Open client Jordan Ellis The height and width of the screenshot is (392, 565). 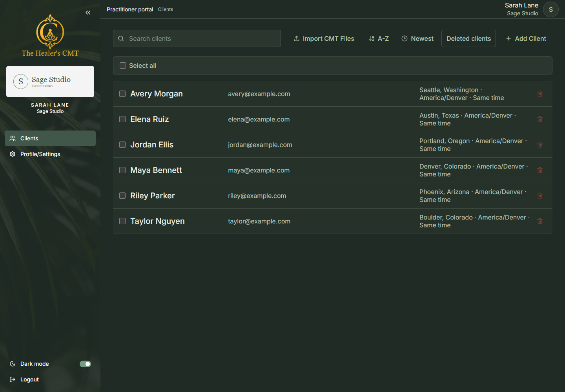pyautogui.click(x=152, y=145)
